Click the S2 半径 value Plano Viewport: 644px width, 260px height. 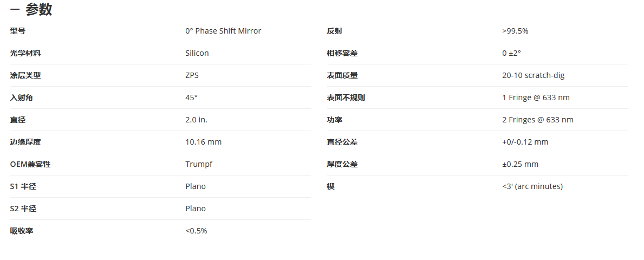[196, 208]
